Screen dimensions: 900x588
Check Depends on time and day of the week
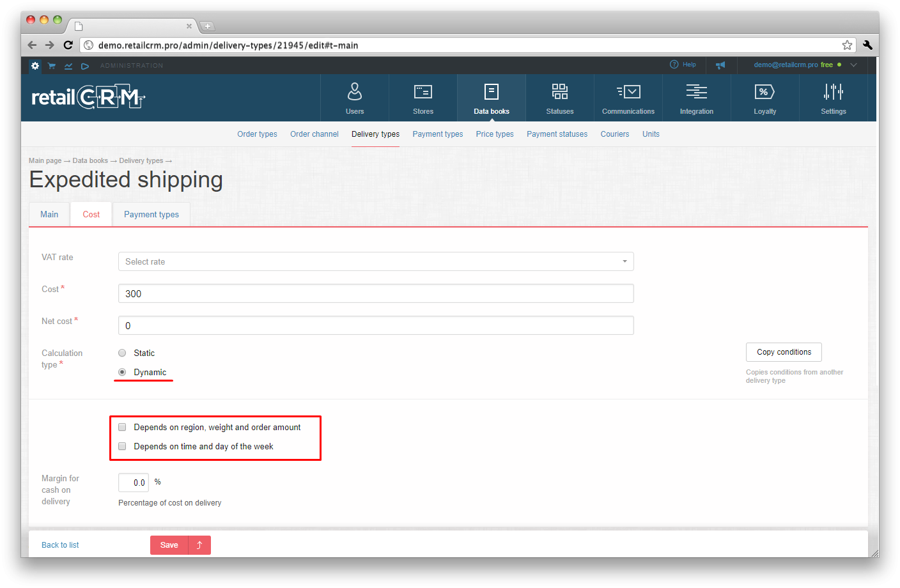pyautogui.click(x=122, y=446)
